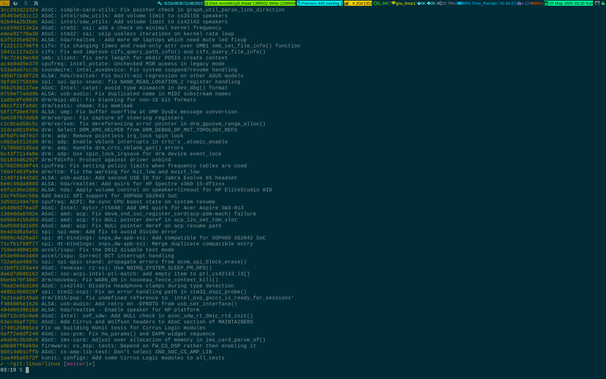Click the green date and time block
This screenshot has height=379, width=606.
(x=569, y=3)
